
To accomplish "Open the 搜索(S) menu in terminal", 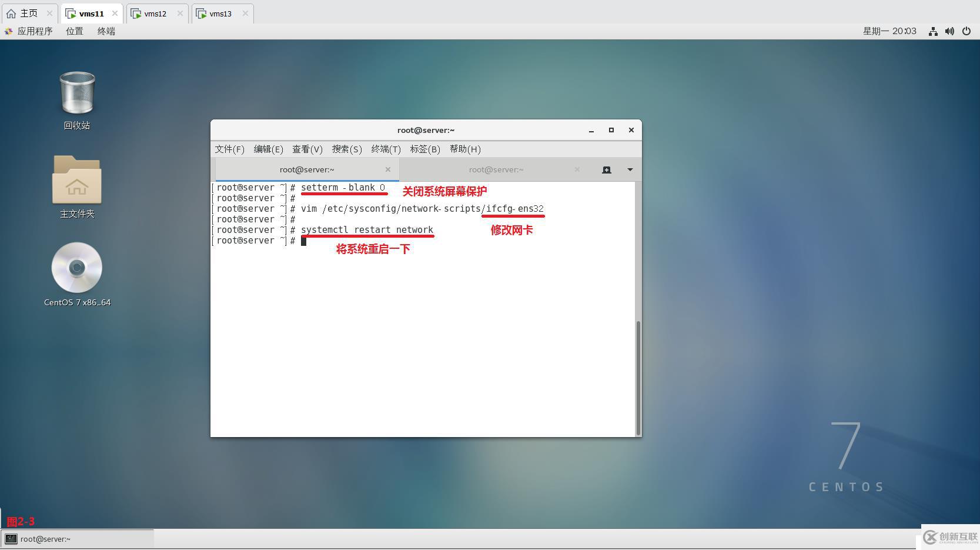I will point(347,149).
